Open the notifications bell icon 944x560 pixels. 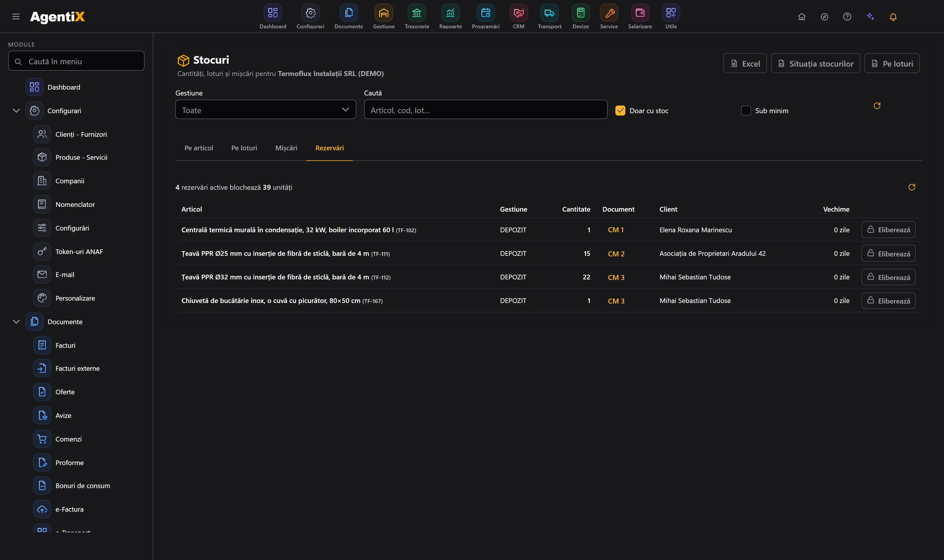click(893, 17)
